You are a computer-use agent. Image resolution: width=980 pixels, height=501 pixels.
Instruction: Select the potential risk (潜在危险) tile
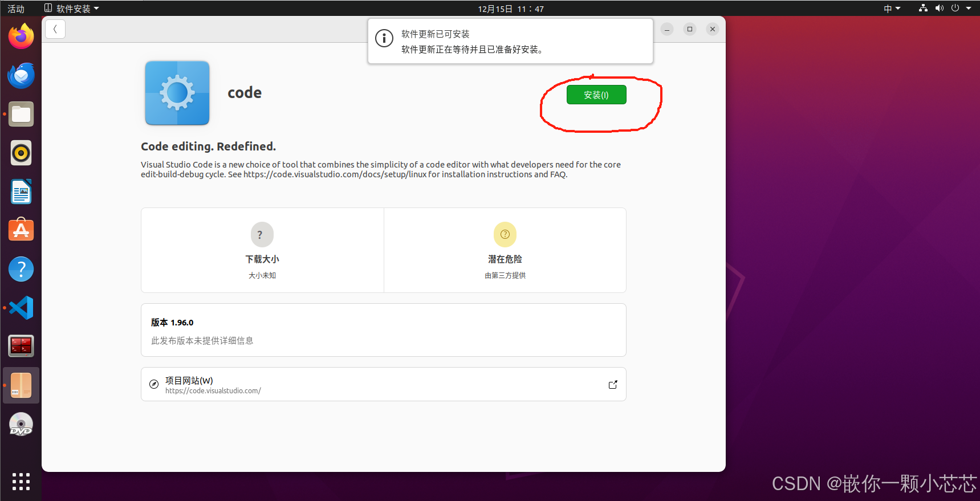click(x=505, y=250)
